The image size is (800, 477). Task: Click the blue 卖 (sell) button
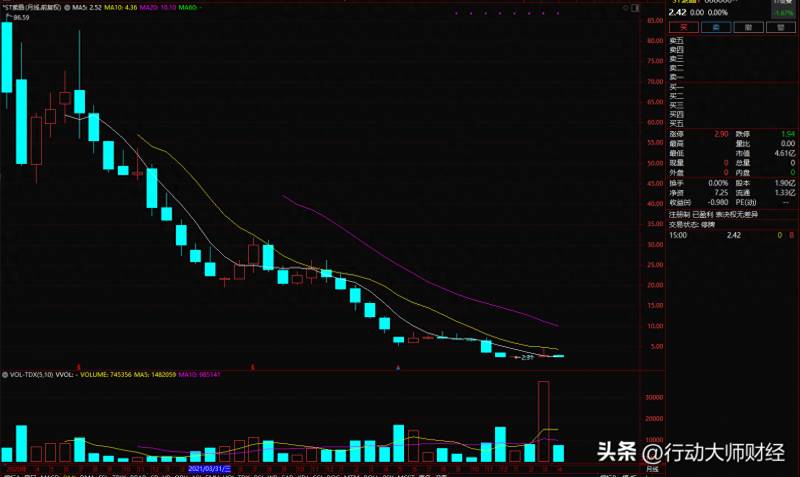(716, 27)
